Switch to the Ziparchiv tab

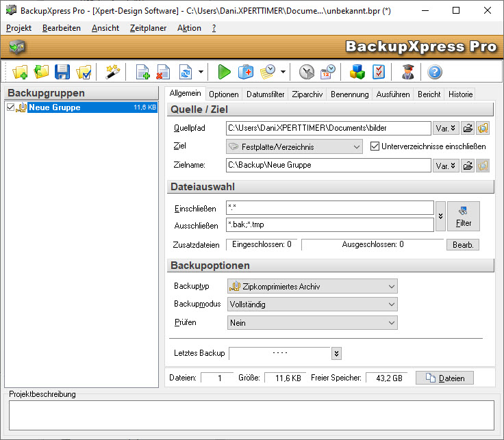pos(307,94)
